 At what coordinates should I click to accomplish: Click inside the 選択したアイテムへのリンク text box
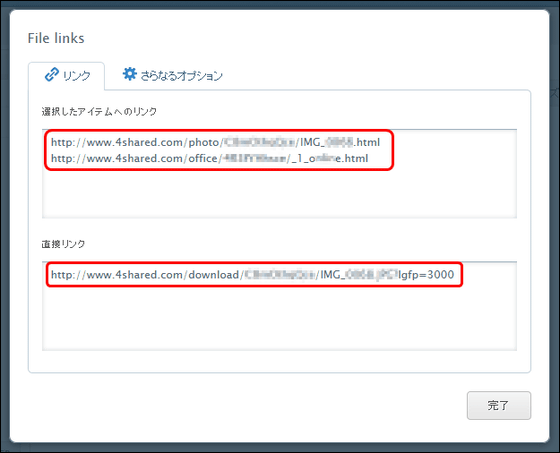coord(279,174)
